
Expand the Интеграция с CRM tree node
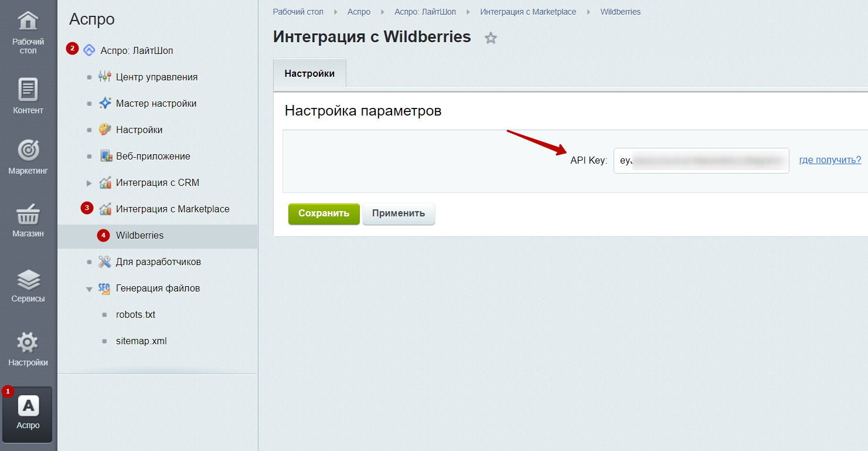point(89,183)
